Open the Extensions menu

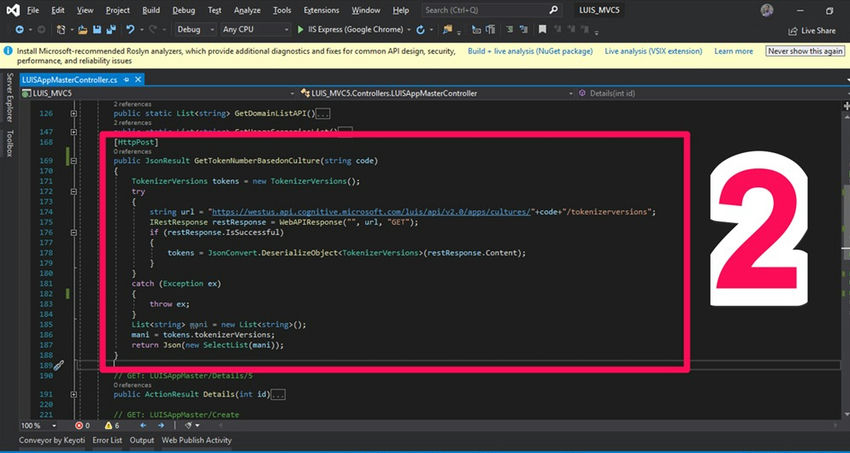click(x=321, y=10)
